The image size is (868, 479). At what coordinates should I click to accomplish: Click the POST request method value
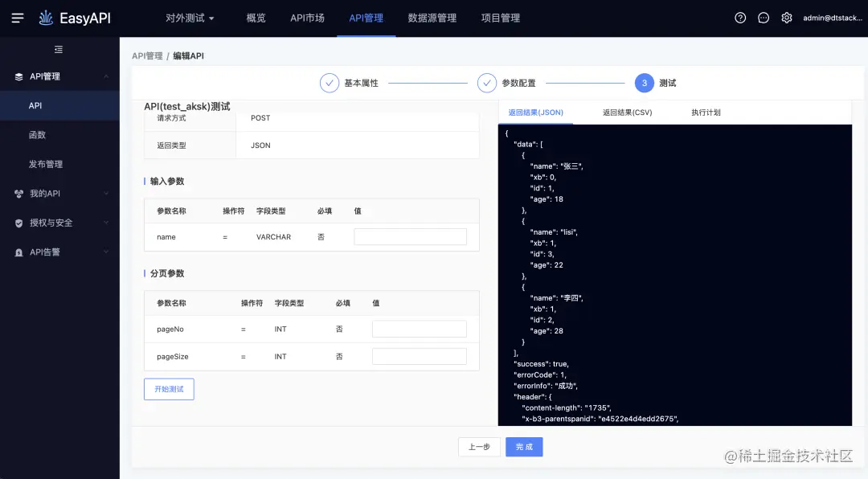tap(260, 118)
